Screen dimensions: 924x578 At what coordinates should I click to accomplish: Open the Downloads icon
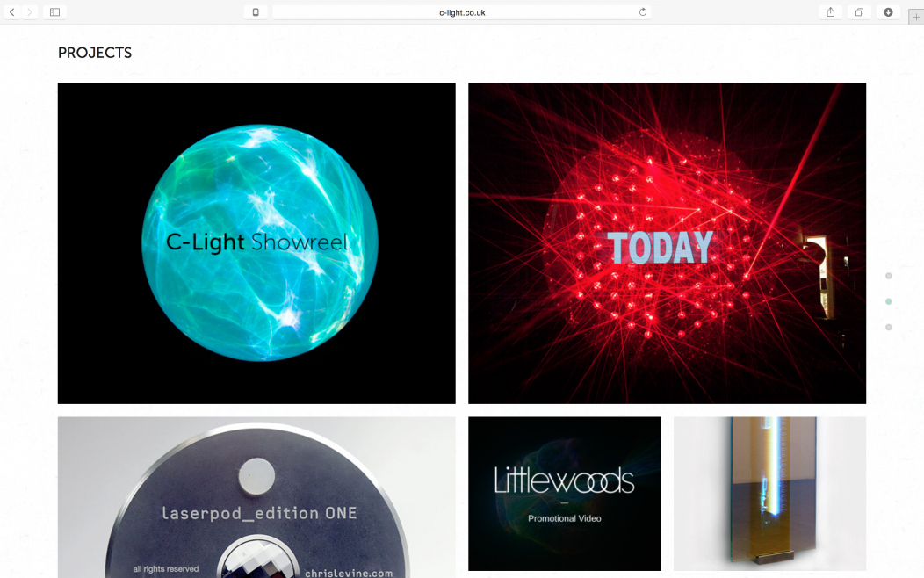tap(888, 11)
